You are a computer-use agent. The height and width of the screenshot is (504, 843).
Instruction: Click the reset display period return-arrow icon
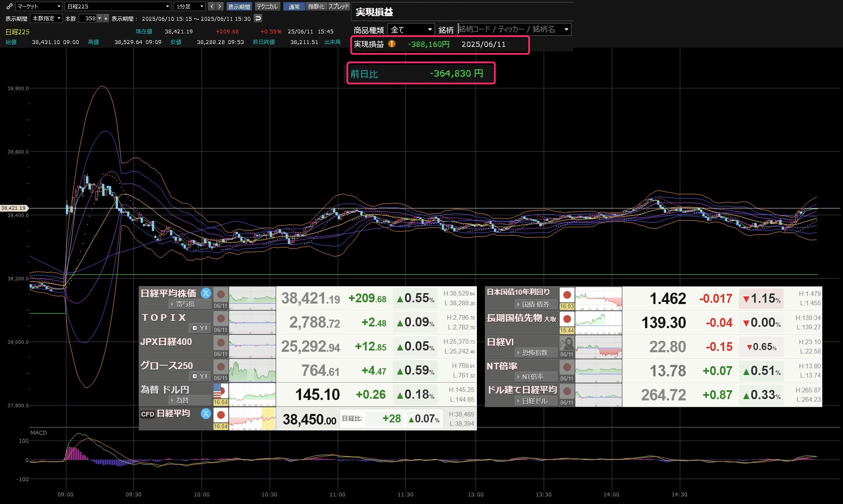tap(258, 18)
